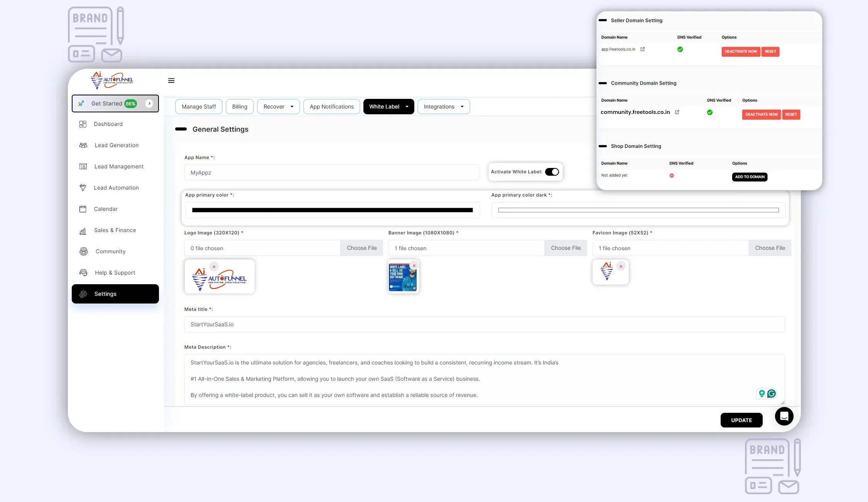Click the Dashboard grid icon
868x502 pixels.
(83, 124)
